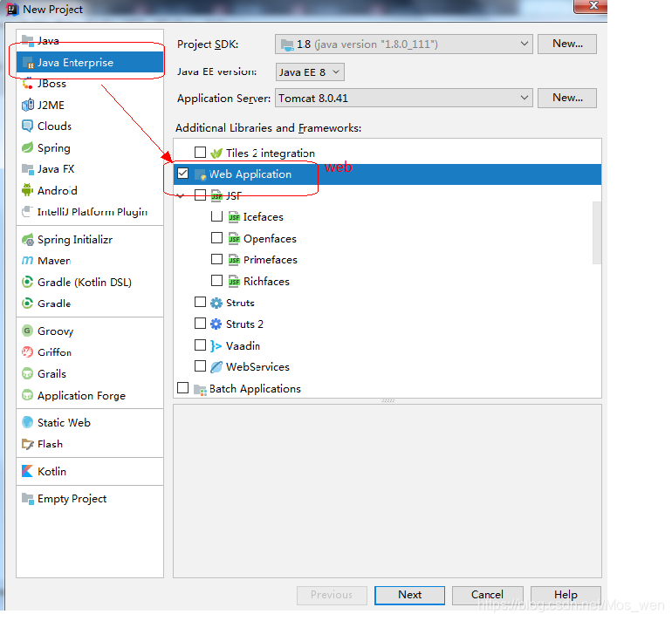Image resolution: width=672 pixels, height=621 pixels.
Task: Select the Web Application row label
Action: click(x=250, y=174)
